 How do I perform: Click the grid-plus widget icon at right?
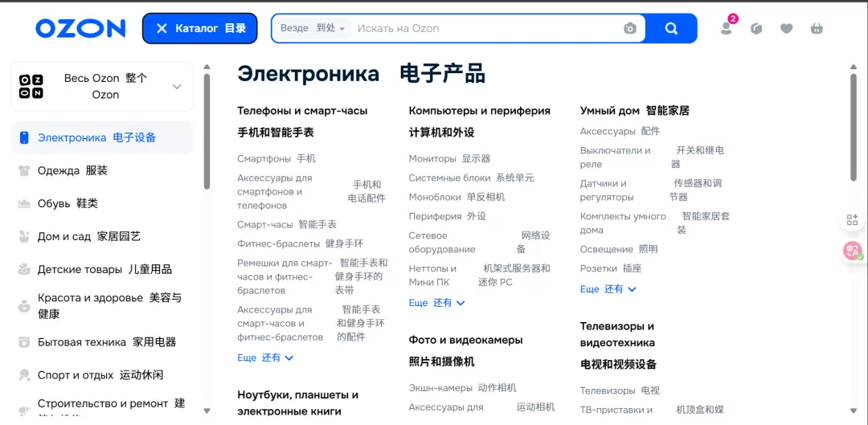click(853, 219)
